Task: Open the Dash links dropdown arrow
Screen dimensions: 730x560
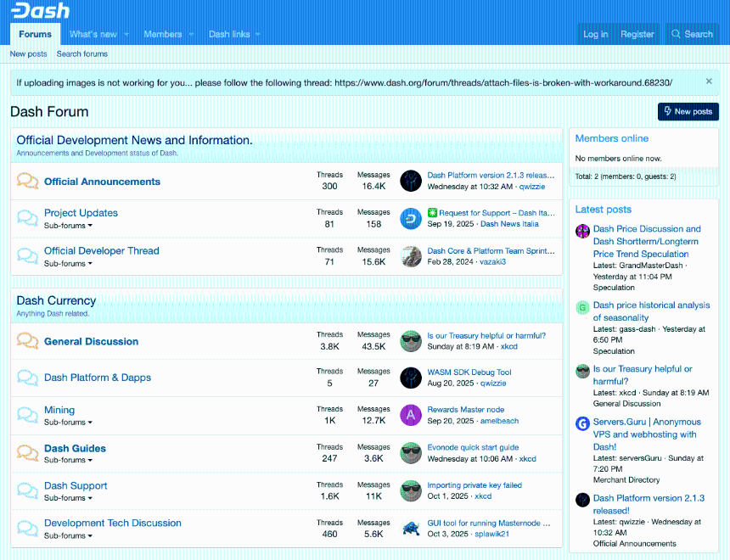Action: [258, 35]
